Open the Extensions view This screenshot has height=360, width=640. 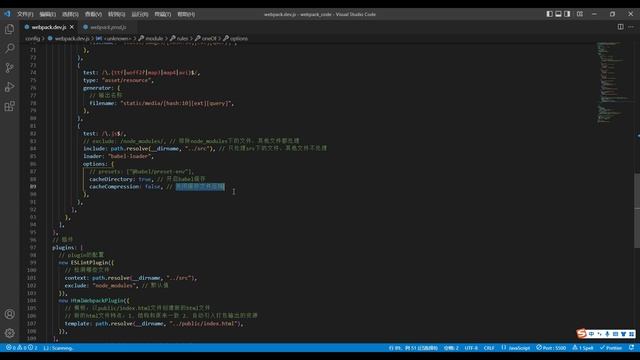pos(9,106)
